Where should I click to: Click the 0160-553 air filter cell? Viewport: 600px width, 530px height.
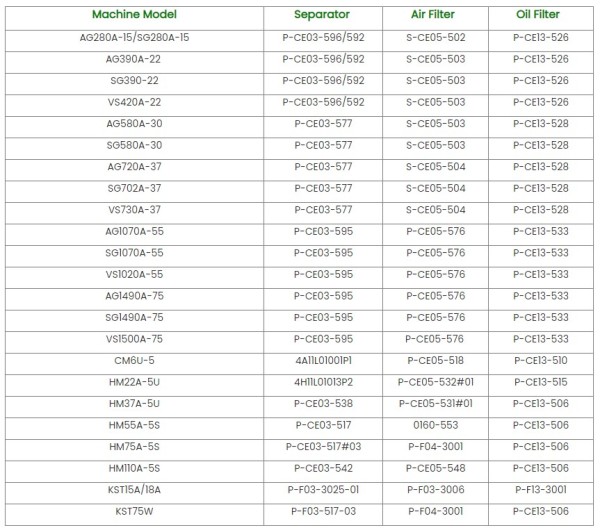click(x=435, y=425)
